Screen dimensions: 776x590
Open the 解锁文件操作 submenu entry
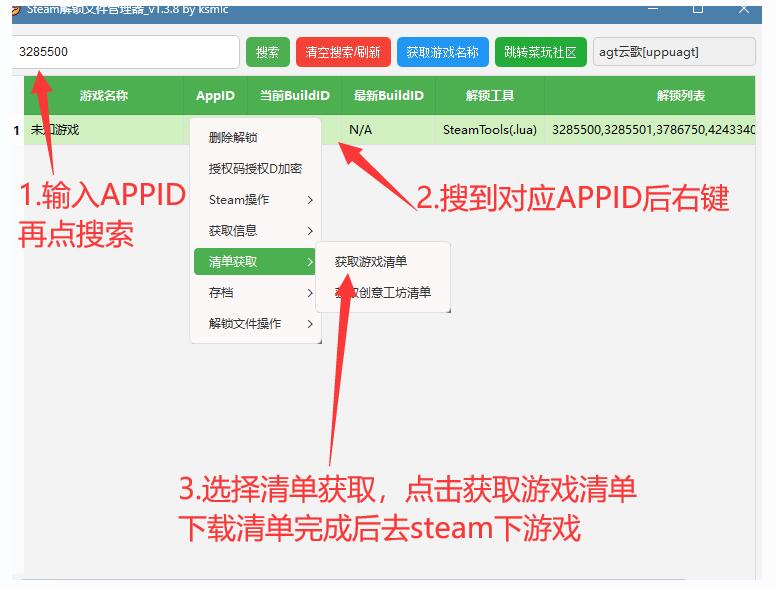[255, 324]
